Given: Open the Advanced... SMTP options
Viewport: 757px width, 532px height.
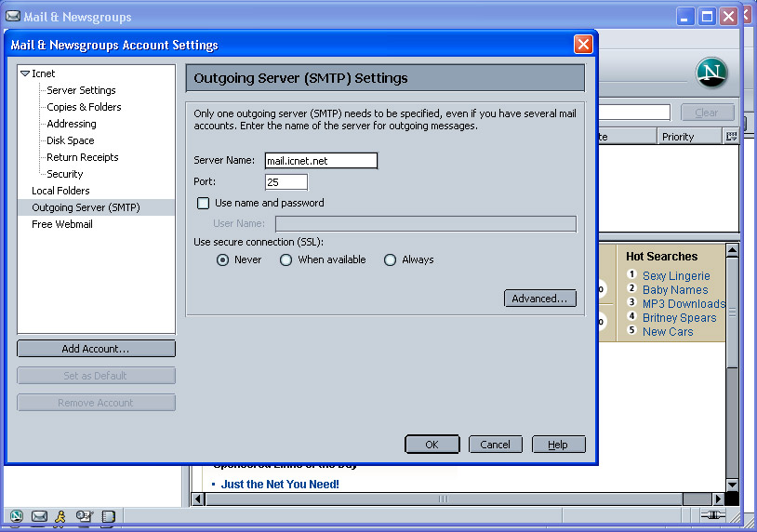Looking at the screenshot, I should 540,299.
